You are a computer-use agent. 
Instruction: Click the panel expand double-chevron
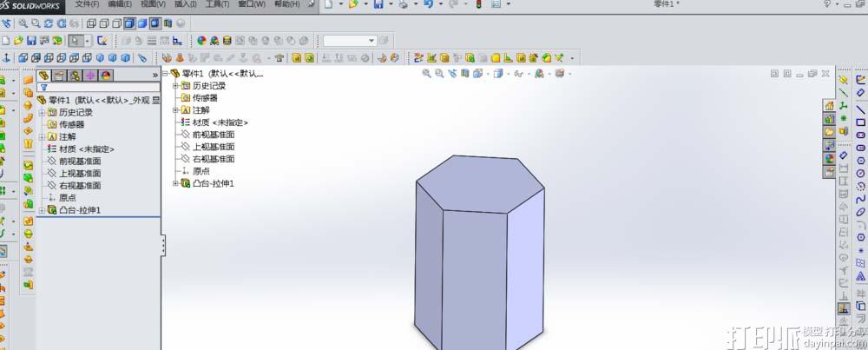155,75
